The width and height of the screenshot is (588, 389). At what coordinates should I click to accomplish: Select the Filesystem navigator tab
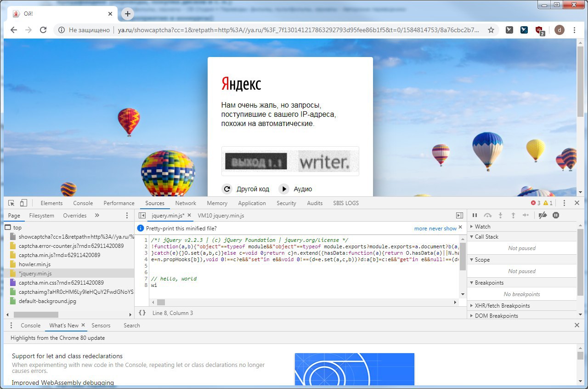(41, 215)
